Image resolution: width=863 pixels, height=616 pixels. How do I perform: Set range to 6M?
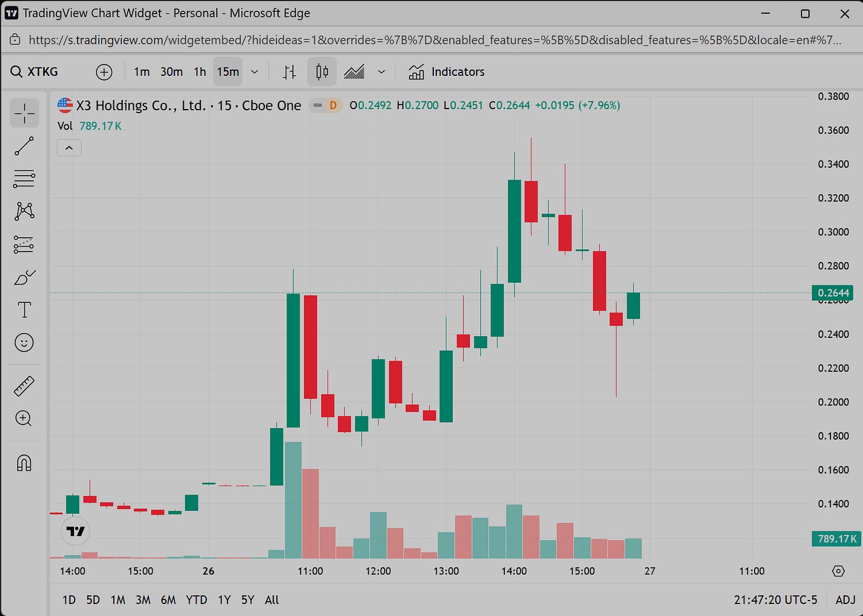point(168,600)
